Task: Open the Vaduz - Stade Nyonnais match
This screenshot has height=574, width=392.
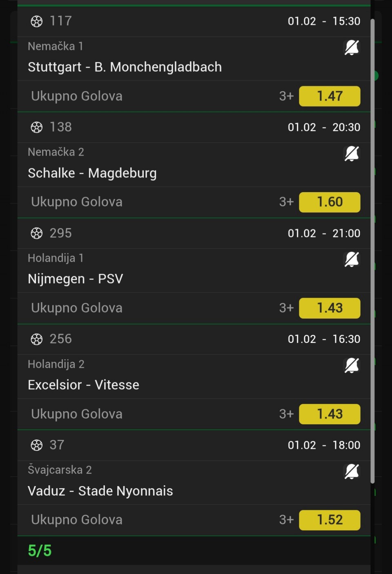Action: 100,491
